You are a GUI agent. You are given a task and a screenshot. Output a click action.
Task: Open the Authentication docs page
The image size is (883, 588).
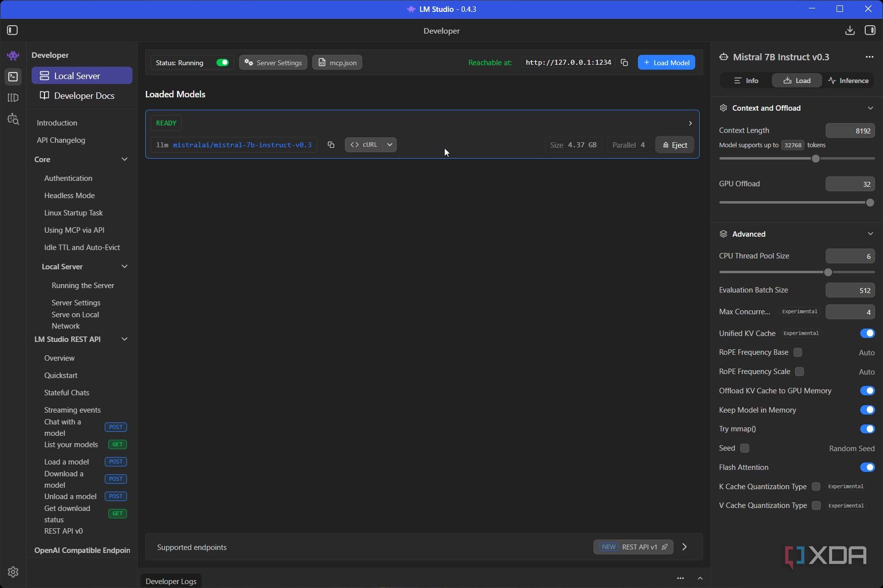pyautogui.click(x=68, y=178)
